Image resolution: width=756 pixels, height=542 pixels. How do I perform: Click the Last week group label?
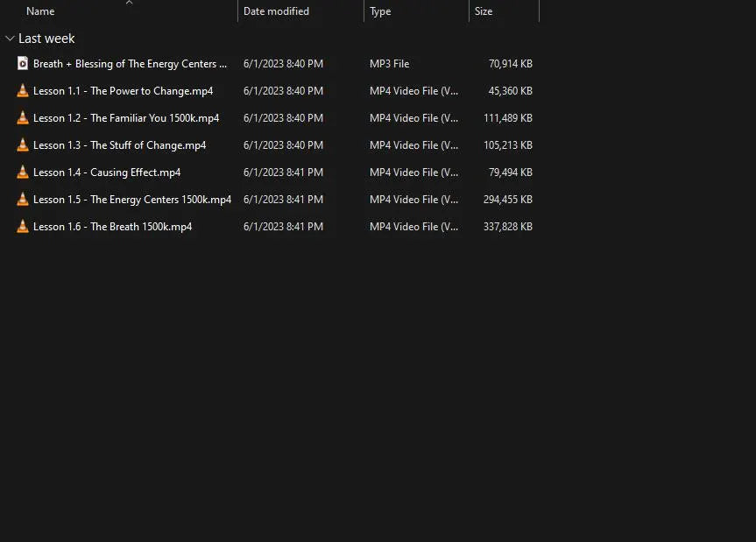46,39
